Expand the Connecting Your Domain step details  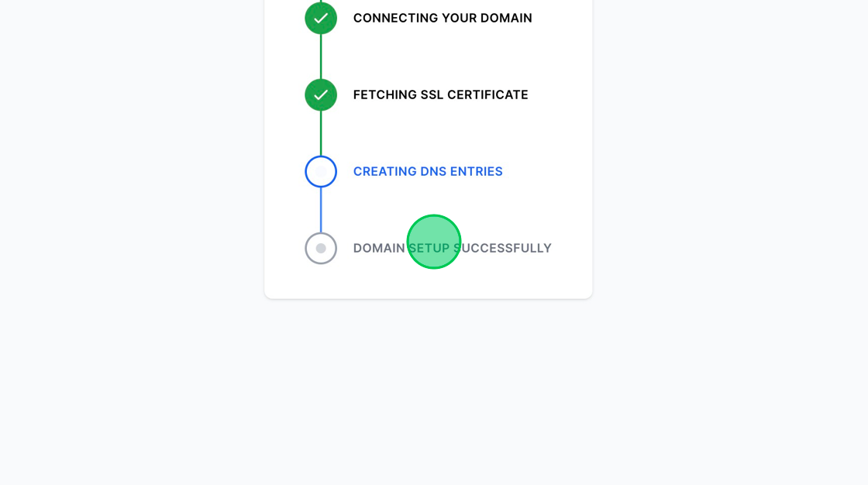[x=442, y=18]
